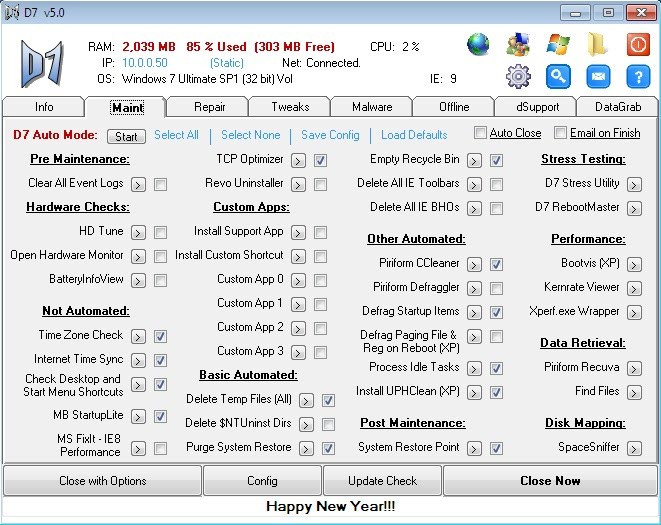Open the Windows flag icon

(558, 44)
